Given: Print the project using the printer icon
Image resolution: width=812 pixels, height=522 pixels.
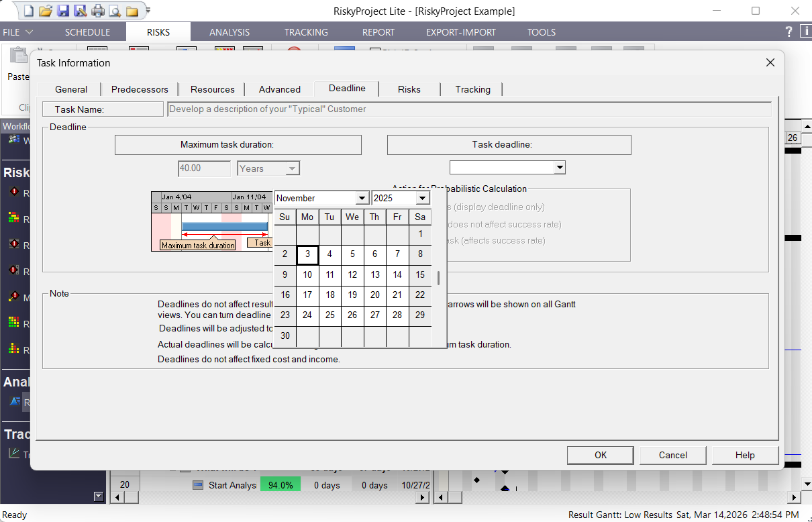Looking at the screenshot, I should 99,10.
